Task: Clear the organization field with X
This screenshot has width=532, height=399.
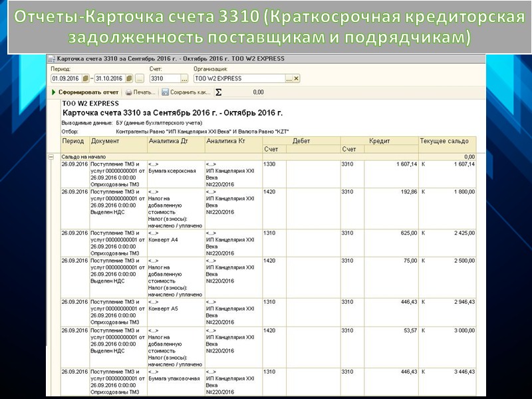Action: tap(296, 78)
